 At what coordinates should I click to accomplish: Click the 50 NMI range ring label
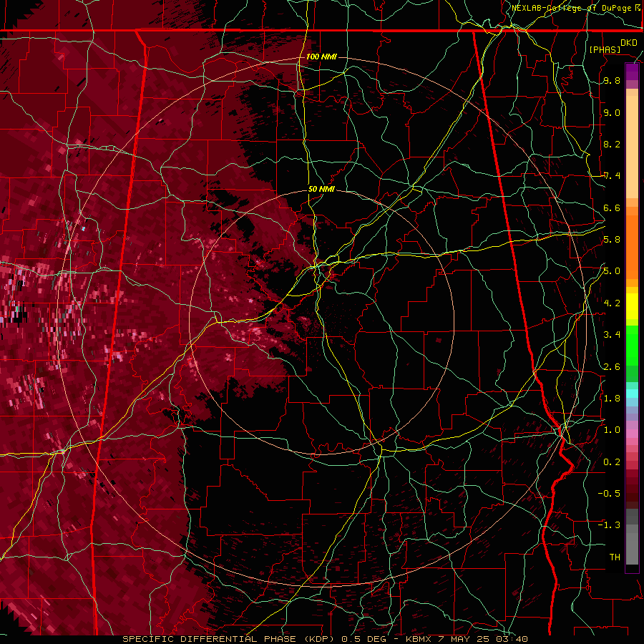tap(321, 189)
